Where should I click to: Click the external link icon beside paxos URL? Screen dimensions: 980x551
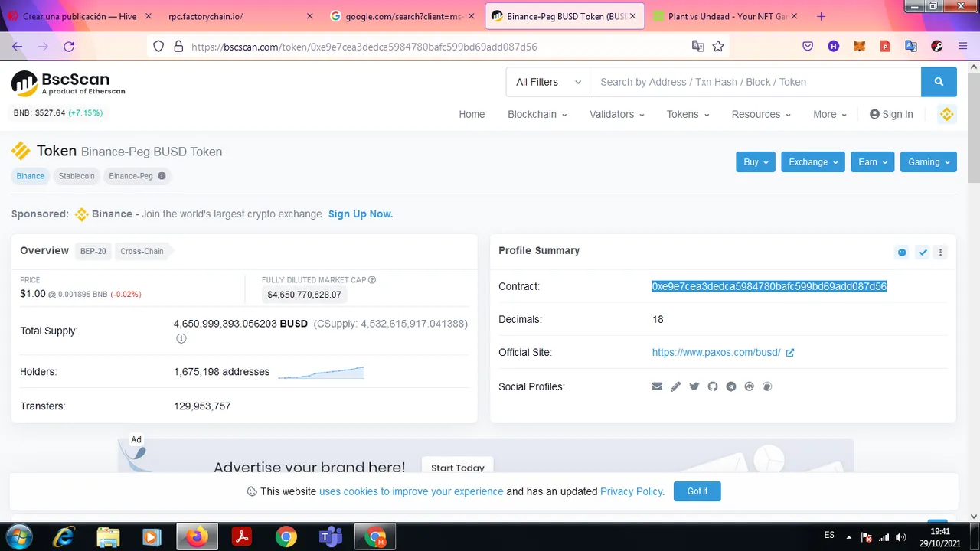pos(790,353)
